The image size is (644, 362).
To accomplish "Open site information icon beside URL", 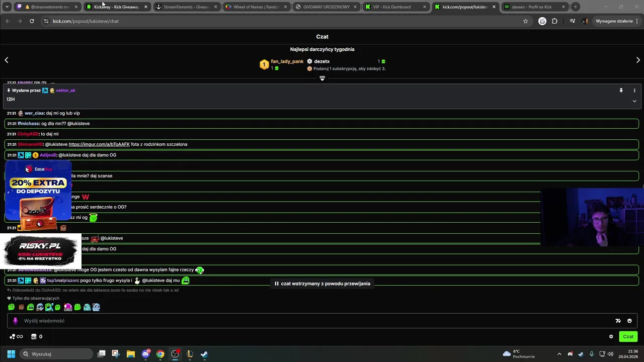I will (46, 21).
